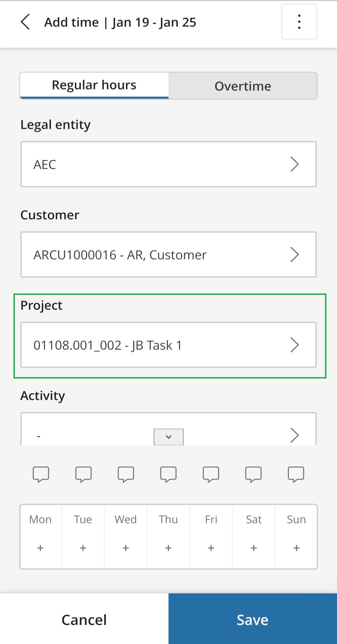337x644 pixels.
Task: Open the Legal entity AEC selector
Action: [x=168, y=164]
